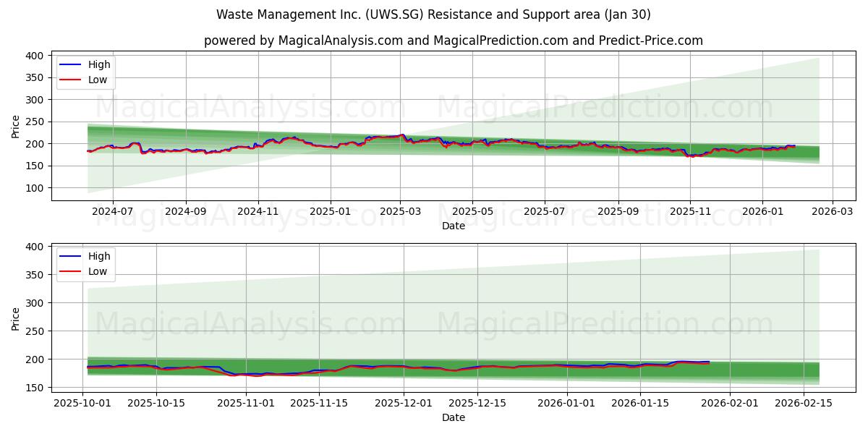The image size is (868, 434).
Task: Click the '2024-11' date tick label
Action: 258,212
